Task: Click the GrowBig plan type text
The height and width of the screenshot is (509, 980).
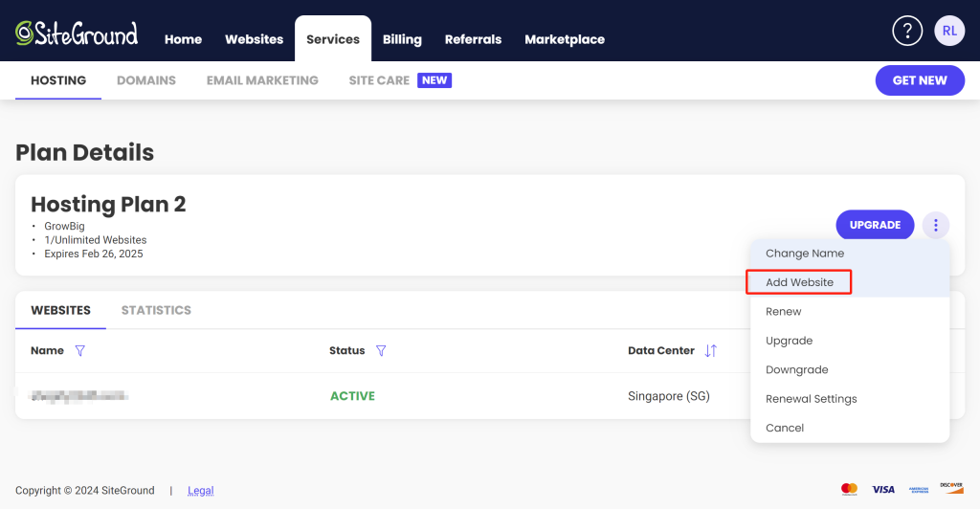Action: [64, 226]
